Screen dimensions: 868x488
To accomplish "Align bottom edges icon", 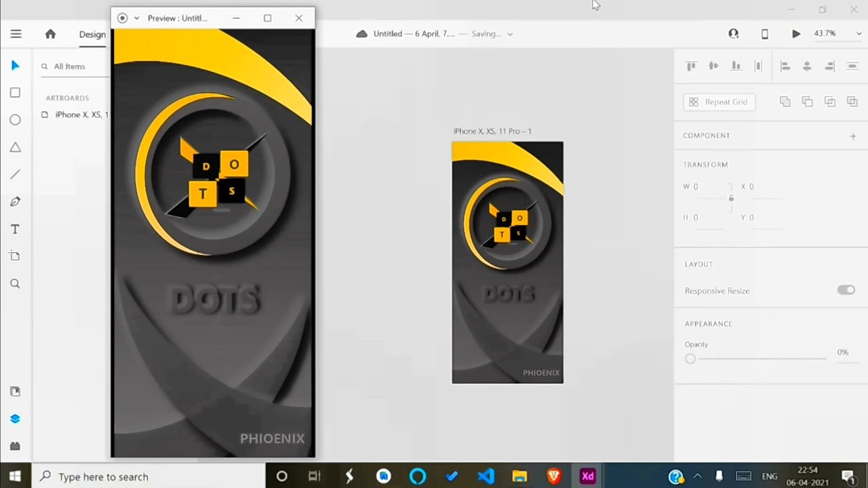I will tap(736, 66).
